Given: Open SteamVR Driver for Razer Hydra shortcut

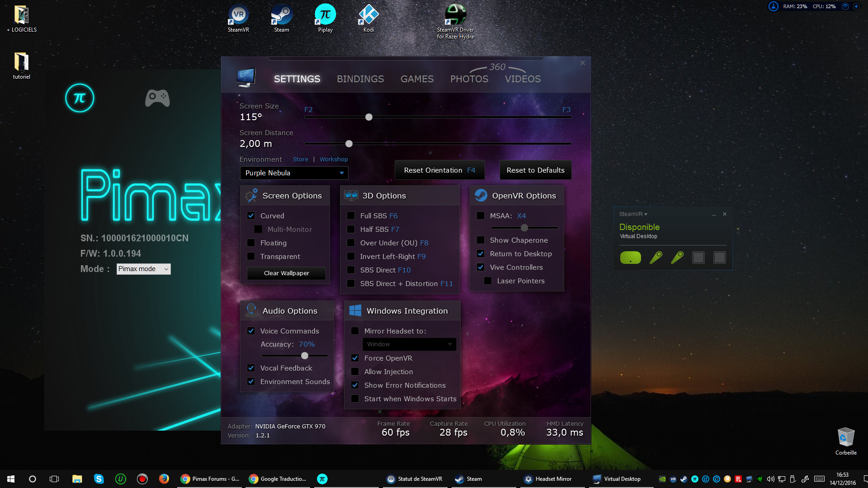Looking at the screenshot, I should (455, 21).
